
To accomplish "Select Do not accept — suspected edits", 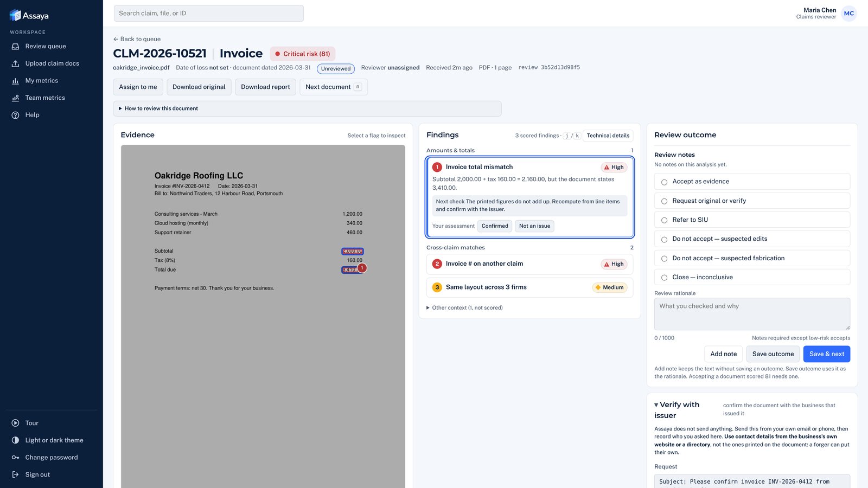I will click(x=752, y=239).
